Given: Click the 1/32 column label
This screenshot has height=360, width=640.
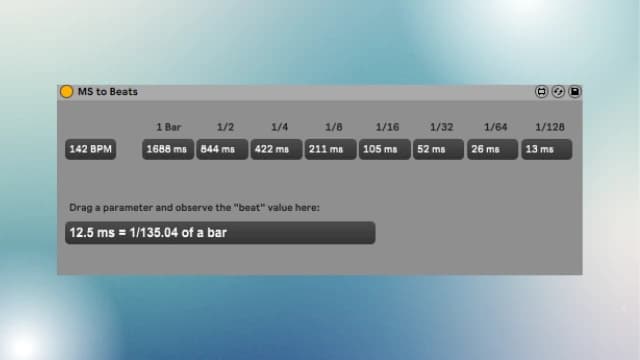Looking at the screenshot, I should 442,127.
